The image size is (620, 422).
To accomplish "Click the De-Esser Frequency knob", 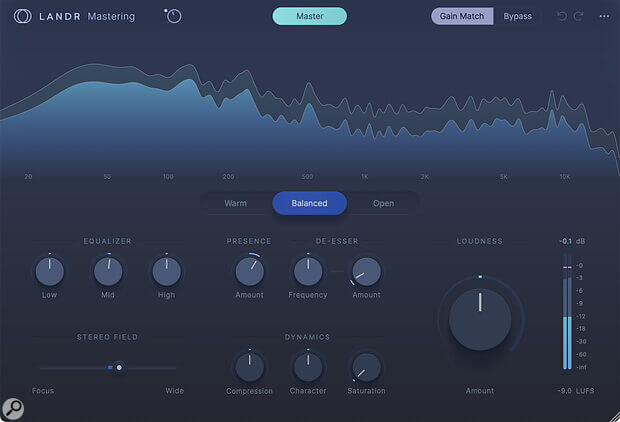I will pos(308,271).
